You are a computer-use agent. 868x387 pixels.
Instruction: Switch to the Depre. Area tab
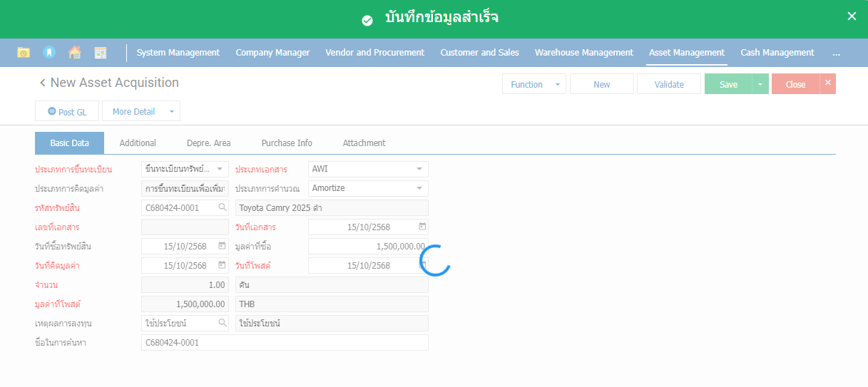pos(208,143)
